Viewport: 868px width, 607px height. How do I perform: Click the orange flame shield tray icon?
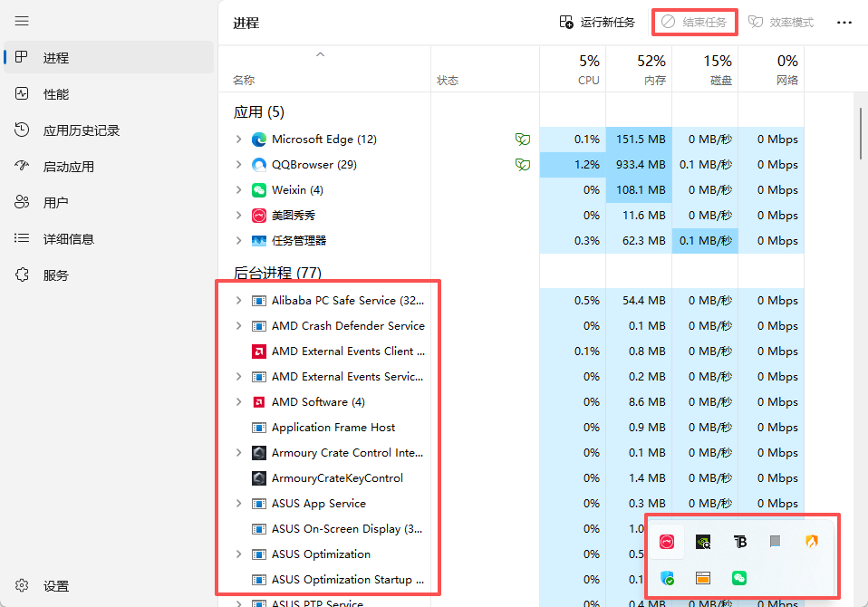tap(812, 542)
